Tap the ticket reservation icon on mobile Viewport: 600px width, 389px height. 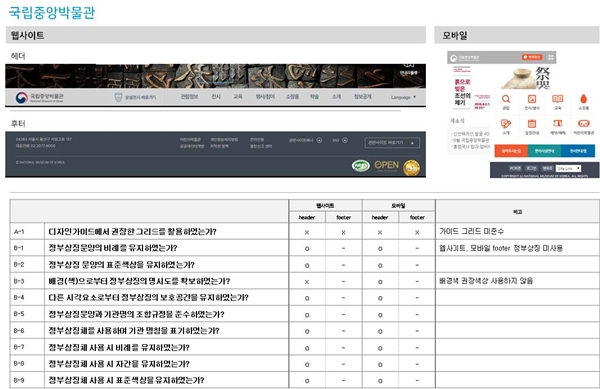coord(558,123)
